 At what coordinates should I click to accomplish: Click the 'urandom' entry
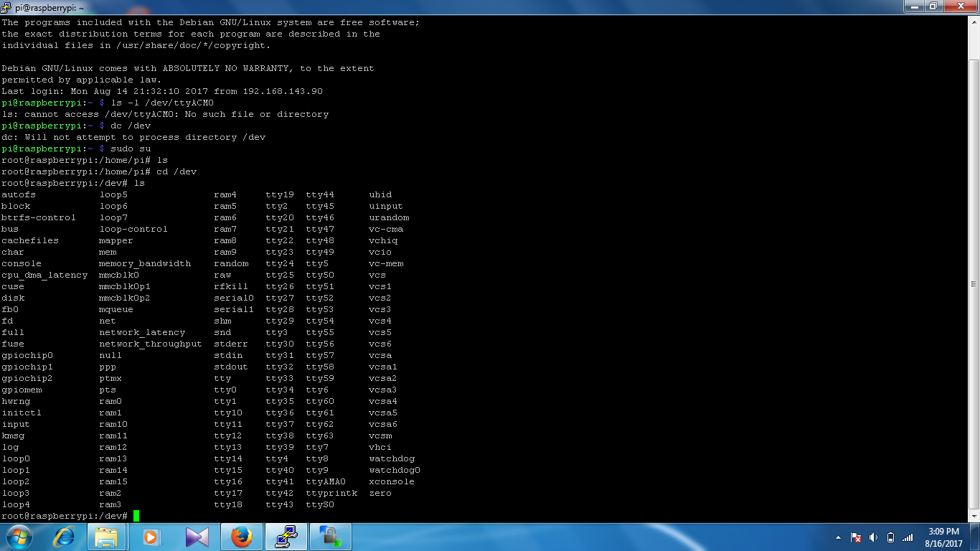tap(389, 217)
